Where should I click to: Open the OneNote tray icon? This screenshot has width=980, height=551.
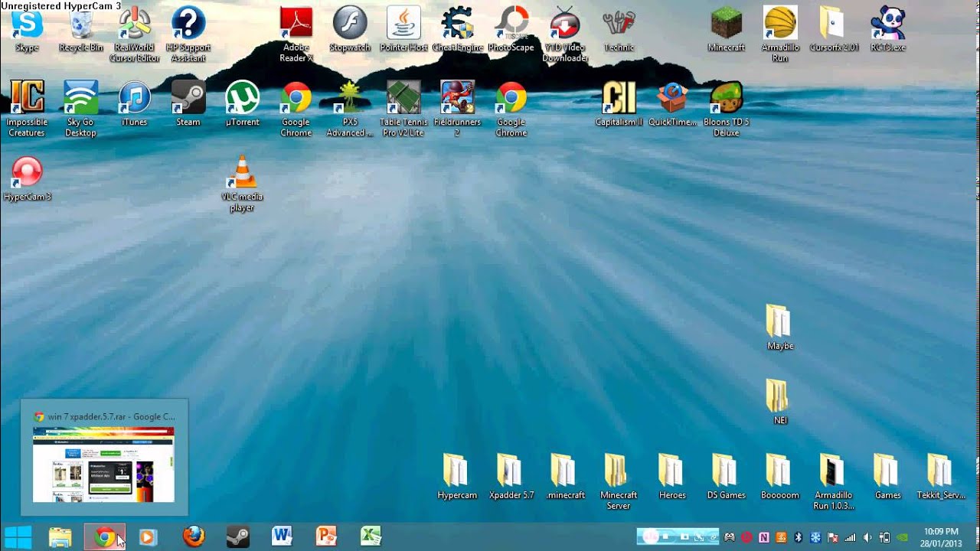[764, 537]
